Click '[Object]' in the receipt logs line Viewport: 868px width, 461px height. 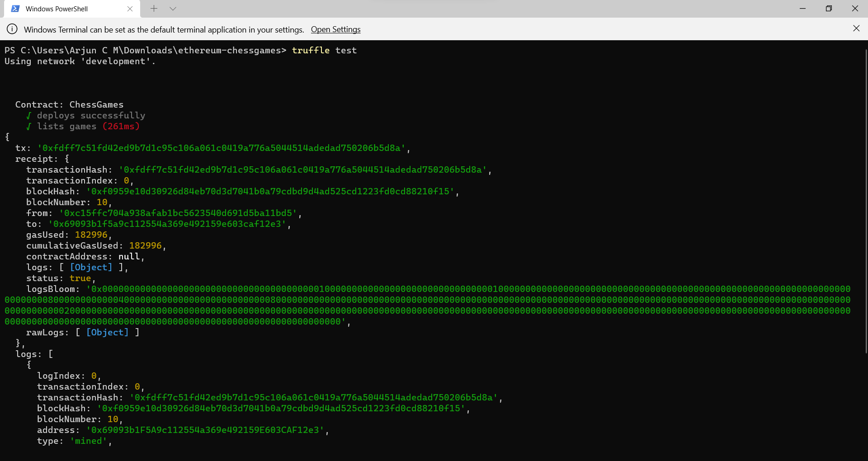click(91, 267)
